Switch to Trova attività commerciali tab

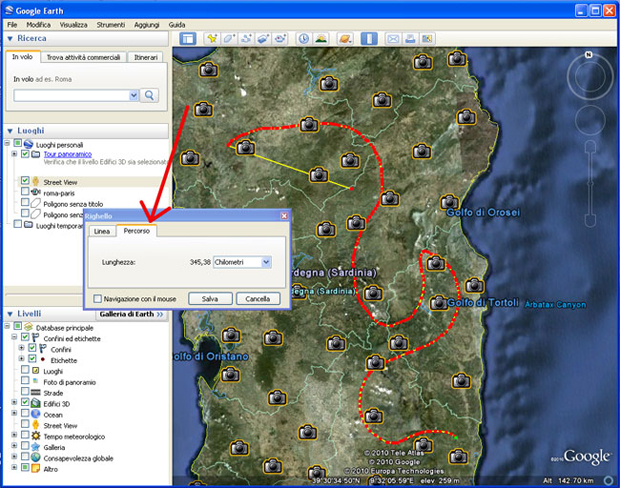click(83, 58)
